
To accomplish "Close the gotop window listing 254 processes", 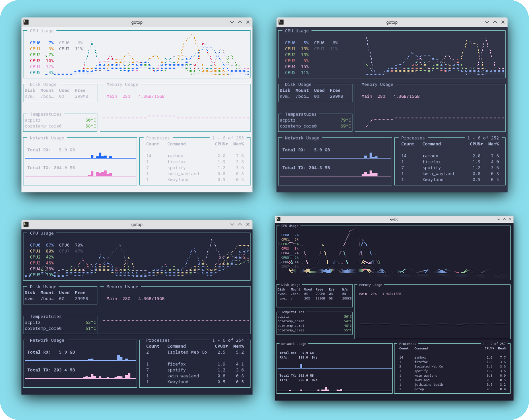I will 248,225.
